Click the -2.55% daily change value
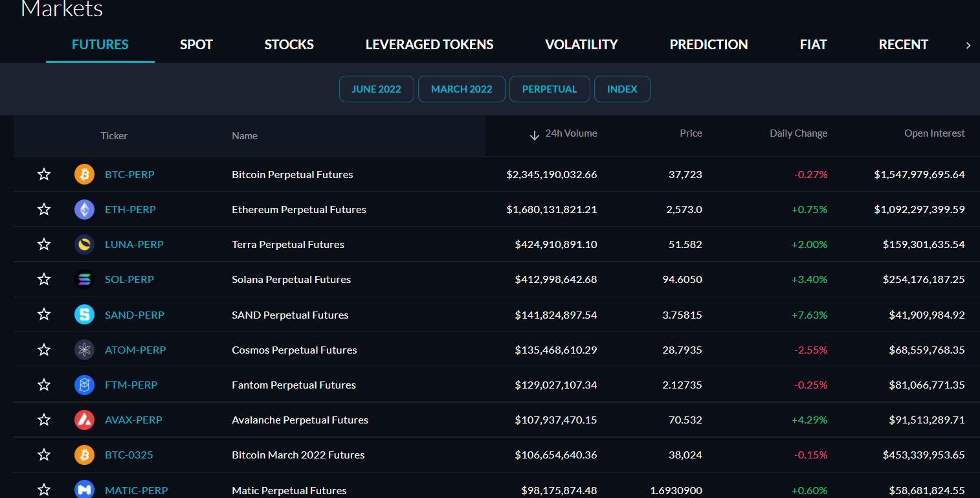 click(x=810, y=350)
